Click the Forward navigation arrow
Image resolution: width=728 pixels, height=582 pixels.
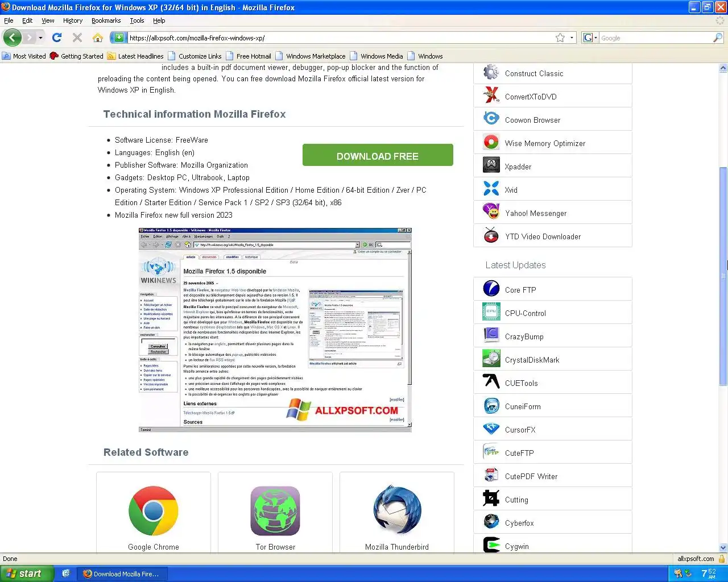click(x=30, y=38)
